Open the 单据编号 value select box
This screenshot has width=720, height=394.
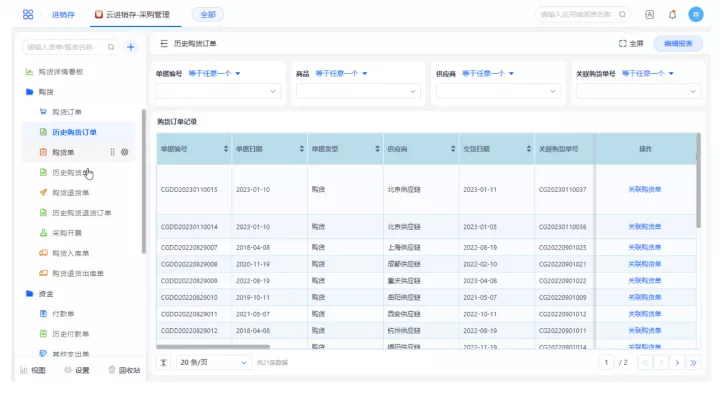tap(218, 91)
